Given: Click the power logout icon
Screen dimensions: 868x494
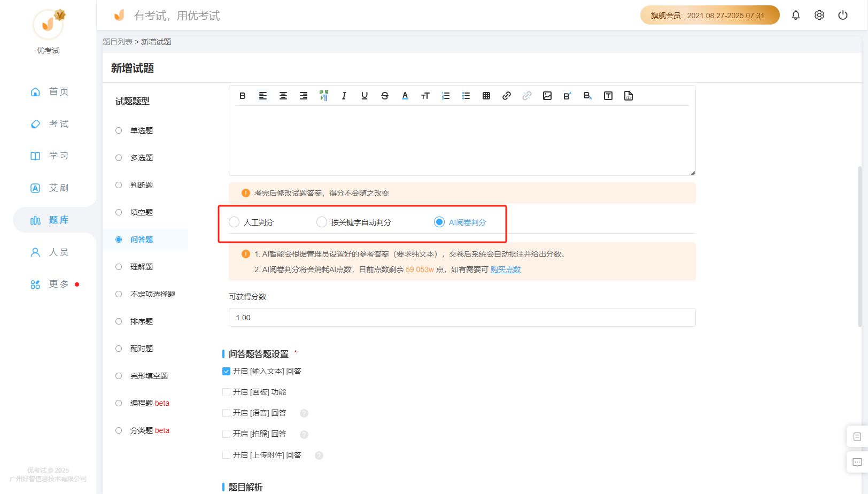Looking at the screenshot, I should coord(843,15).
